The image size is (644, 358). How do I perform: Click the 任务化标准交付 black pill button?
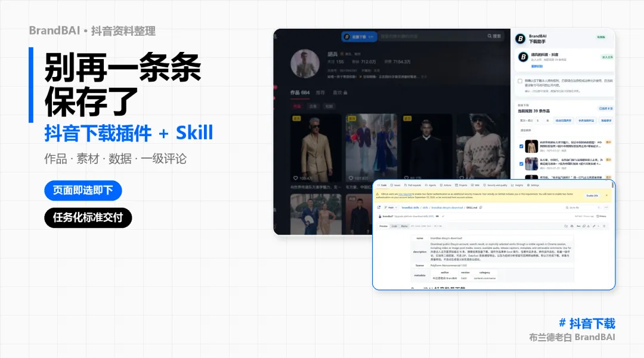pos(88,217)
